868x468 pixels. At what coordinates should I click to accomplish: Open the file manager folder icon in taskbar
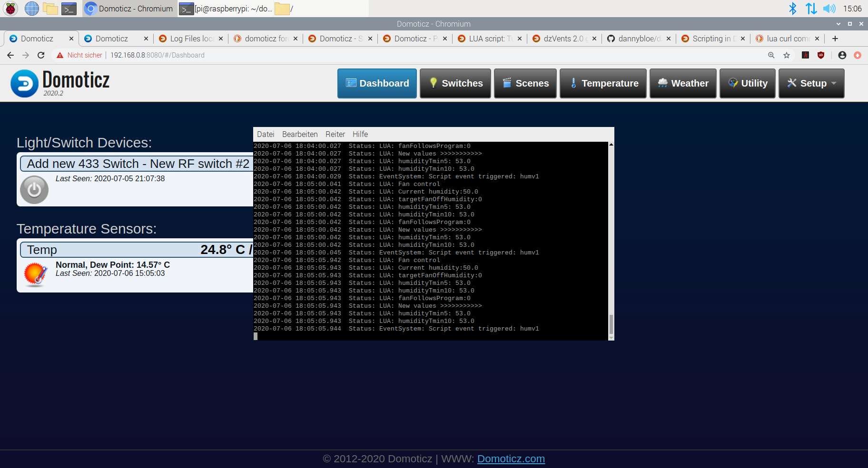coord(50,9)
